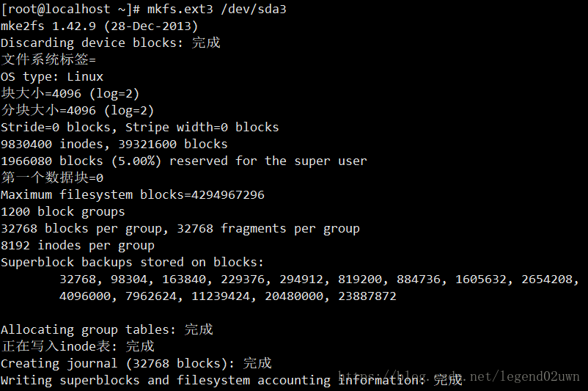Click the 块大小=4096 line

click(x=70, y=93)
